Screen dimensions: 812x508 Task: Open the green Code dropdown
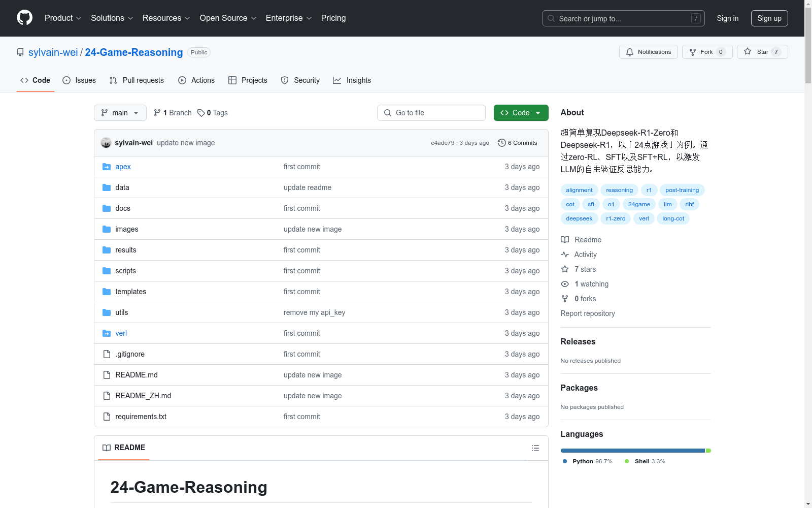point(521,113)
